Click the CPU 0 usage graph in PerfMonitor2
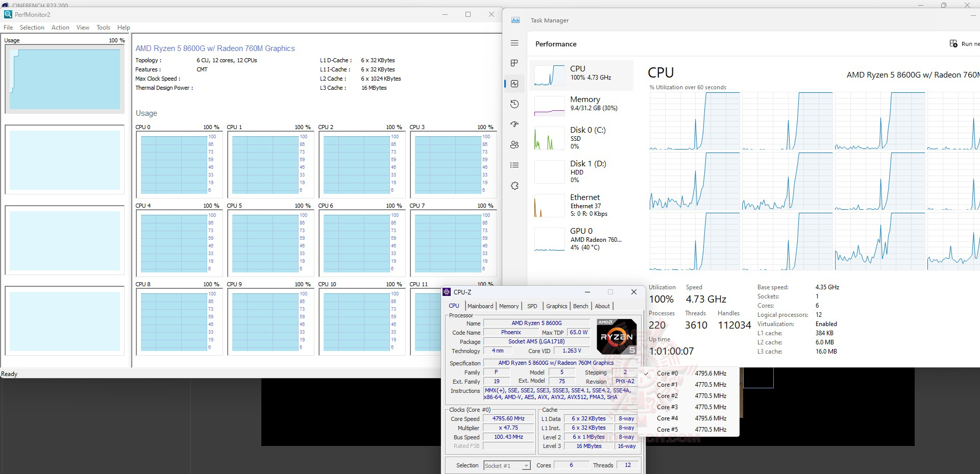The image size is (980, 474). 178,165
